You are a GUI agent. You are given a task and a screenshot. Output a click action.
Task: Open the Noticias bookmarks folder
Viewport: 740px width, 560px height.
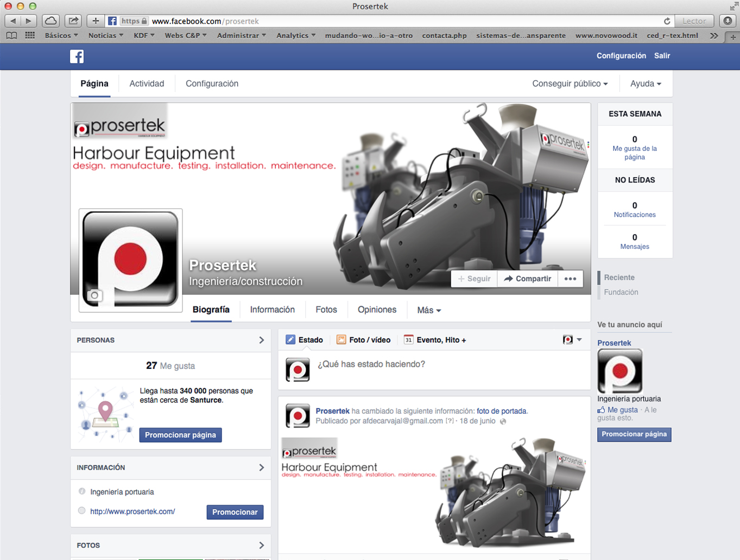click(105, 35)
